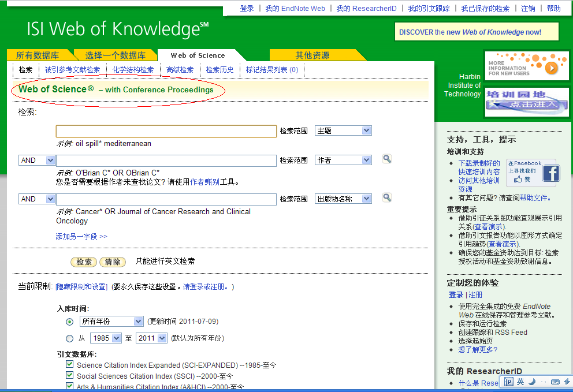Click the moon icon in the language bar
Image resolution: width=573 pixels, height=392 pixels.
coord(532,382)
